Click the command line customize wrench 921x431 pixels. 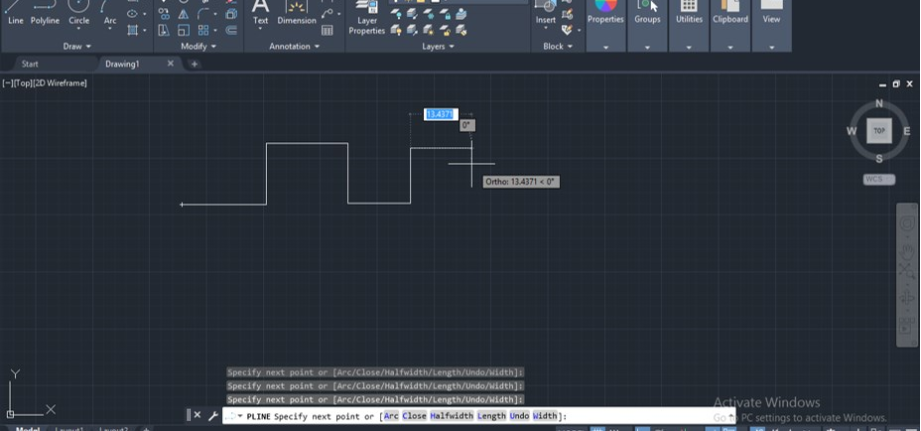coord(213,416)
